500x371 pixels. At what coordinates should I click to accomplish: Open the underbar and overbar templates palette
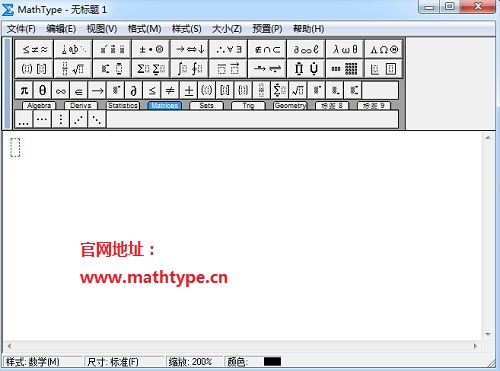point(228,69)
